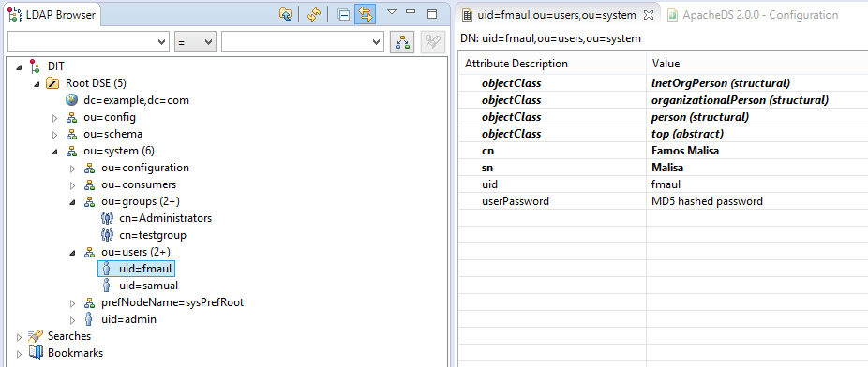Toggle Link with Editor toolbar button
This screenshot has width=868, height=367.
[365, 14]
